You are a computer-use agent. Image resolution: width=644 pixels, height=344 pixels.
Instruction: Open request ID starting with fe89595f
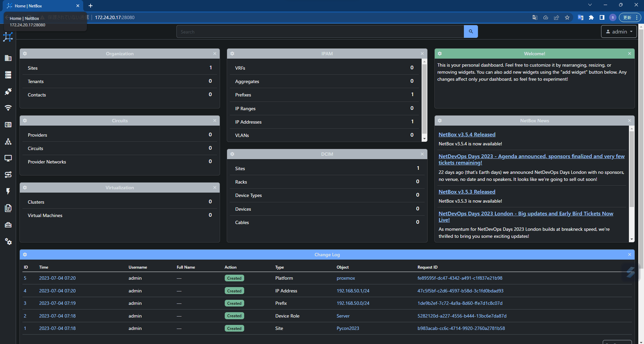click(x=460, y=278)
